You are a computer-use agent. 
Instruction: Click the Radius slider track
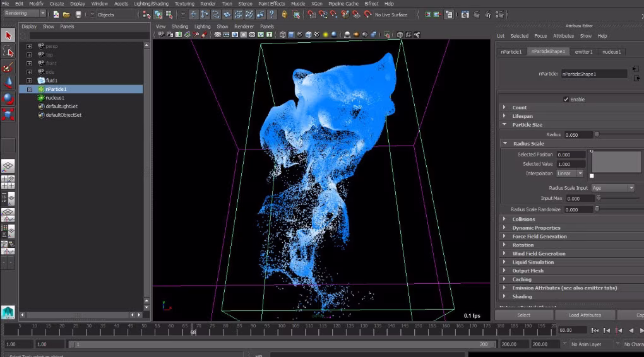(x=619, y=134)
